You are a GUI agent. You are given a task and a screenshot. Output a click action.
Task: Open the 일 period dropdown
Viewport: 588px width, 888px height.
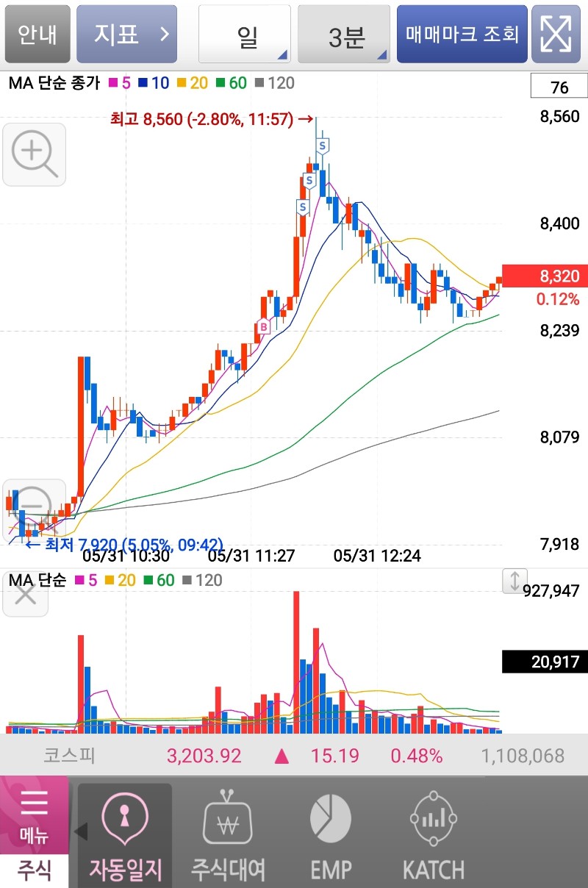point(245,34)
